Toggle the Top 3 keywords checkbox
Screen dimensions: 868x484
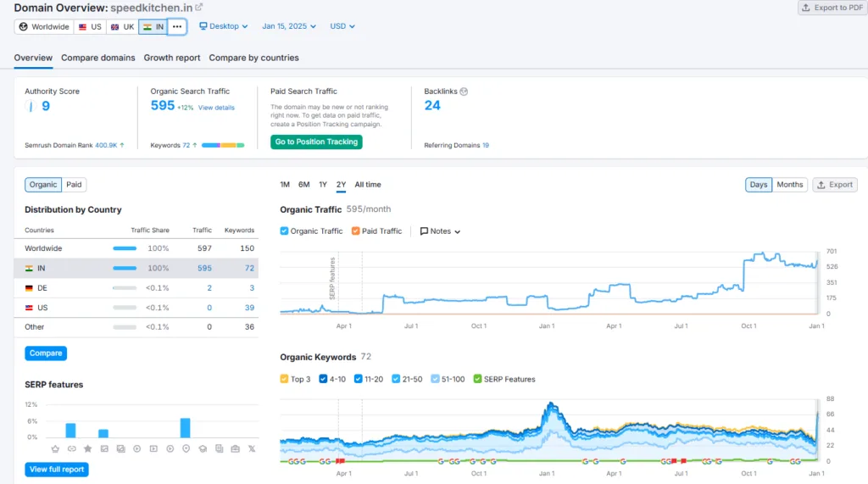[x=284, y=379]
